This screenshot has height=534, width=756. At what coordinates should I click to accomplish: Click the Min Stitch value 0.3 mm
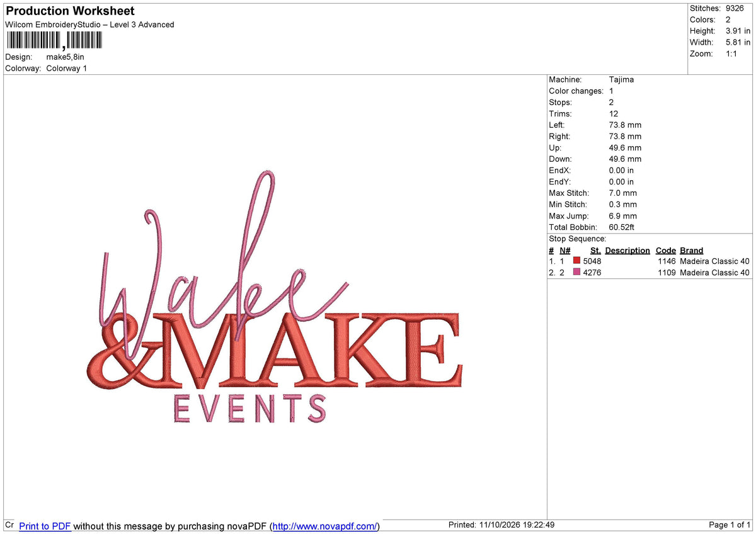pos(623,205)
